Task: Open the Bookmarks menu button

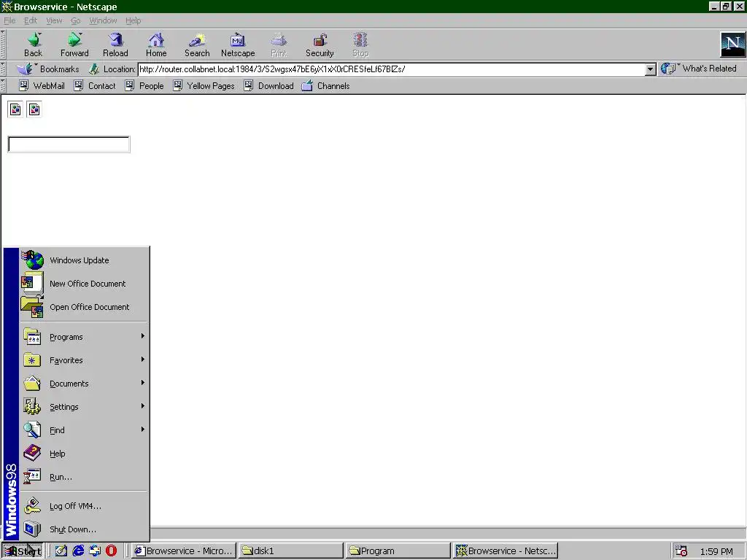Action: tap(47, 69)
